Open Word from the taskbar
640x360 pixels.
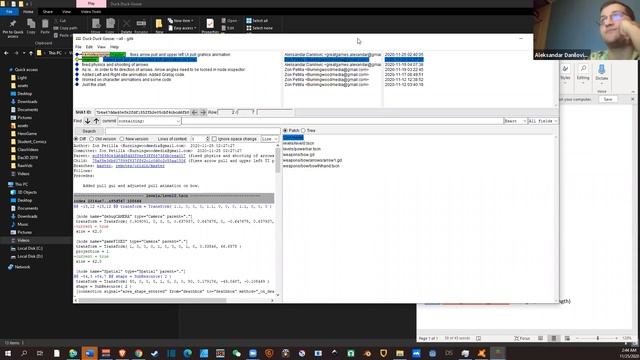(x=89, y=353)
